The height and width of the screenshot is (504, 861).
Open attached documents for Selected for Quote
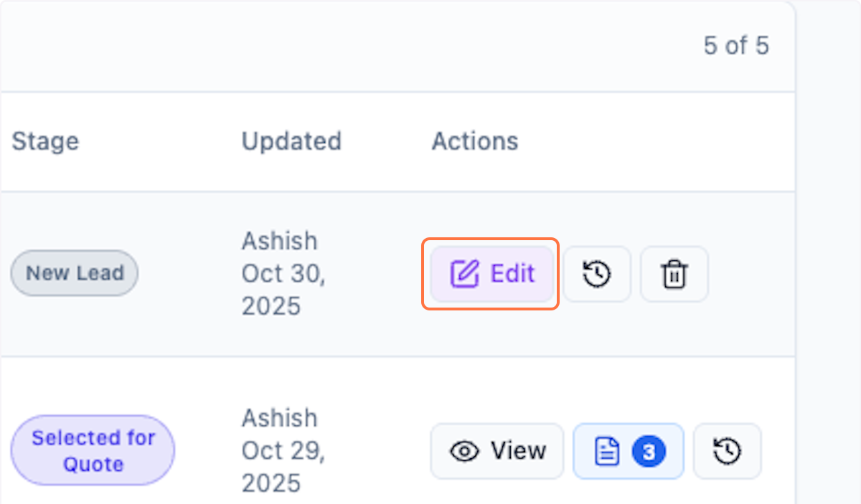(628, 451)
